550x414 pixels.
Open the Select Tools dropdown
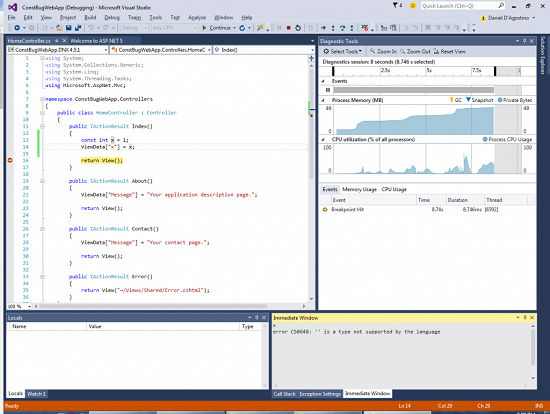(342, 51)
